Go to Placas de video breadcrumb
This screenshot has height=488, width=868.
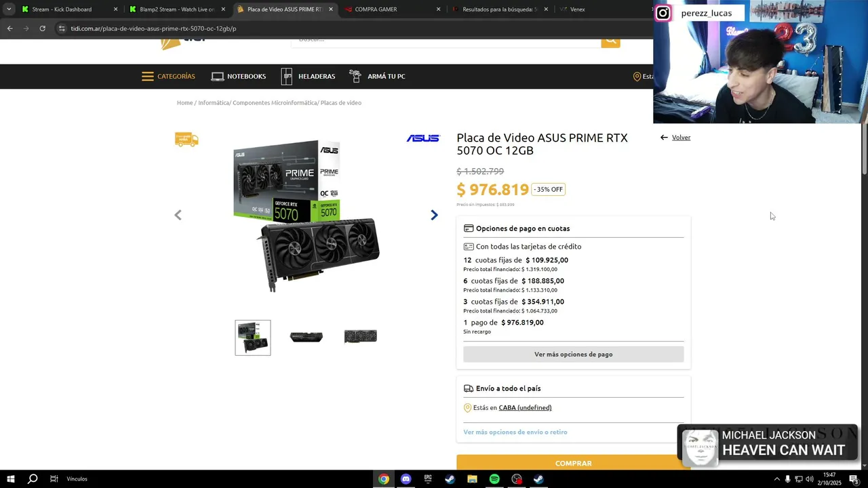341,103
